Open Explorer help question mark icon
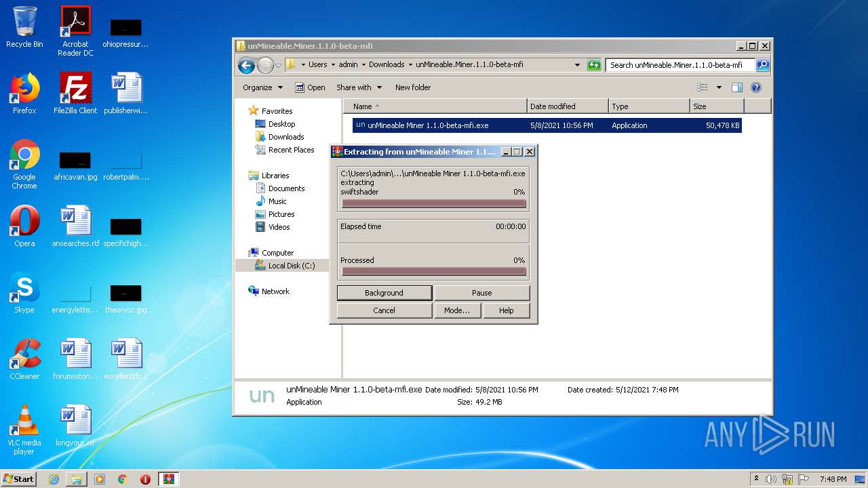Image resolution: width=868 pixels, height=488 pixels. pyautogui.click(x=756, y=87)
